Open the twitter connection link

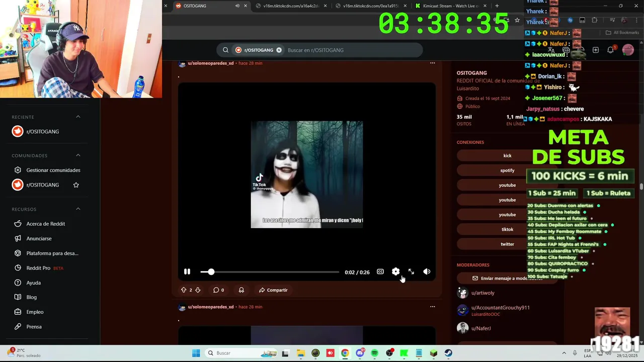[x=507, y=244]
